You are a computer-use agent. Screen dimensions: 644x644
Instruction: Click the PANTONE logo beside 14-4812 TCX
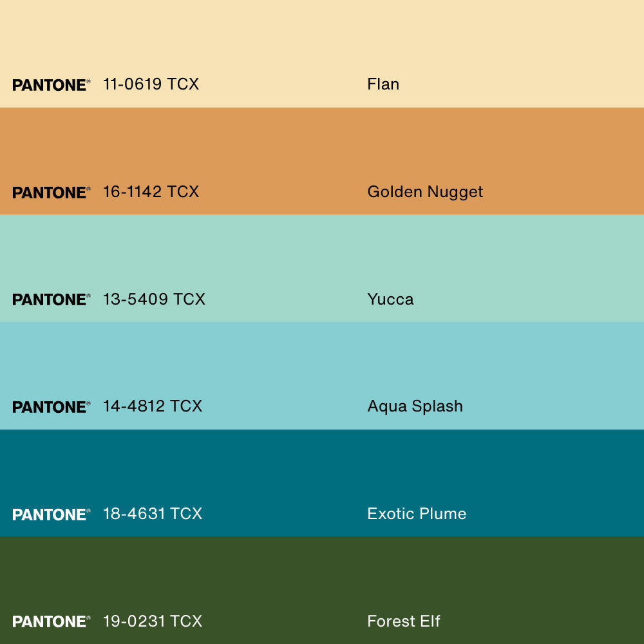51,407
